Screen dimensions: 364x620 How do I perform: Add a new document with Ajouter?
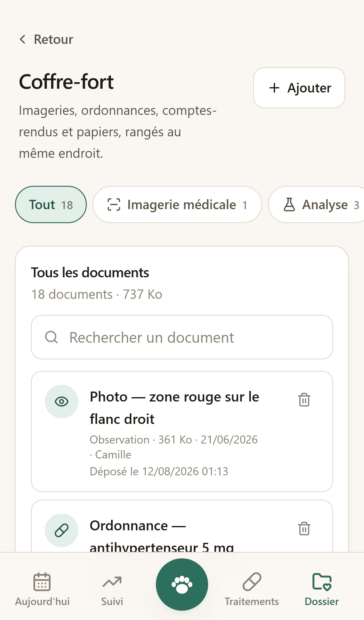(299, 88)
